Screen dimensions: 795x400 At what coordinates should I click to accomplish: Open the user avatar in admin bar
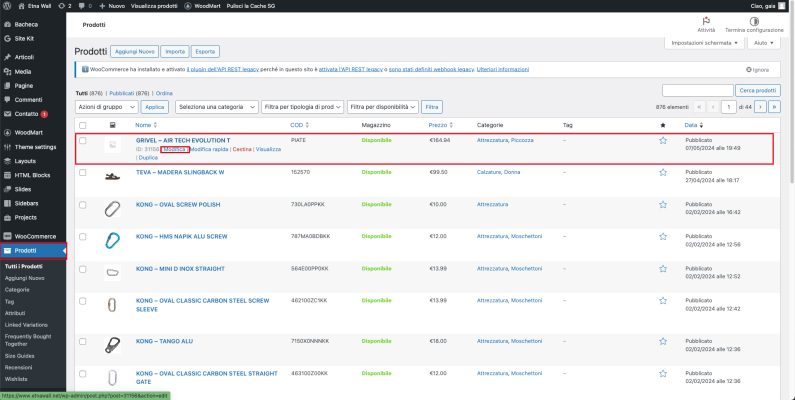(x=781, y=6)
